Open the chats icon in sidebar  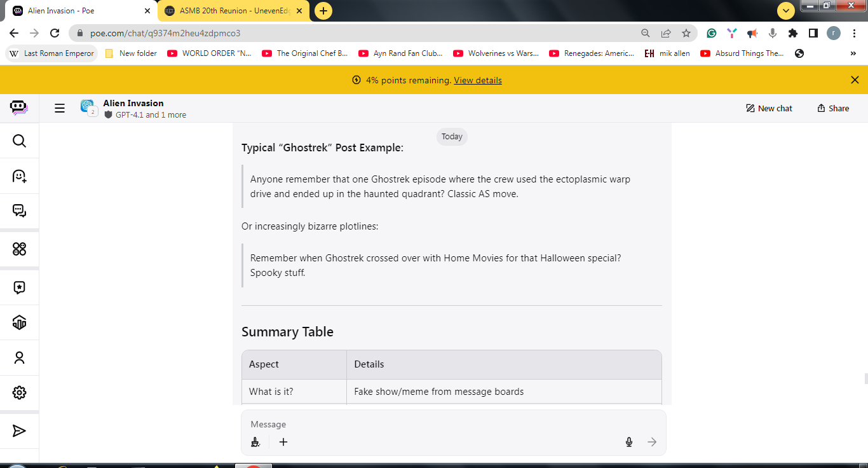coord(19,210)
